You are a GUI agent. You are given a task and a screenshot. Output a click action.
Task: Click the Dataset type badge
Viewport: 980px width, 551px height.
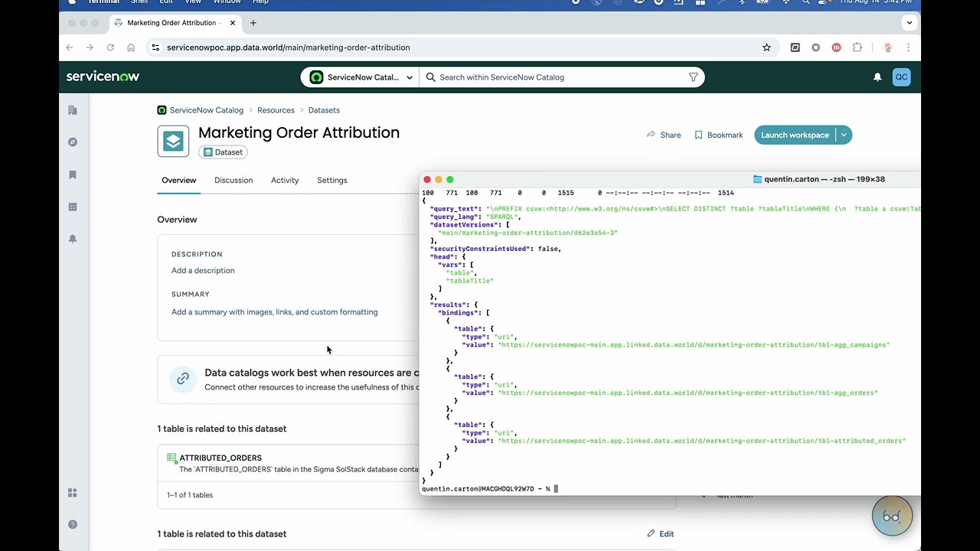(x=223, y=152)
